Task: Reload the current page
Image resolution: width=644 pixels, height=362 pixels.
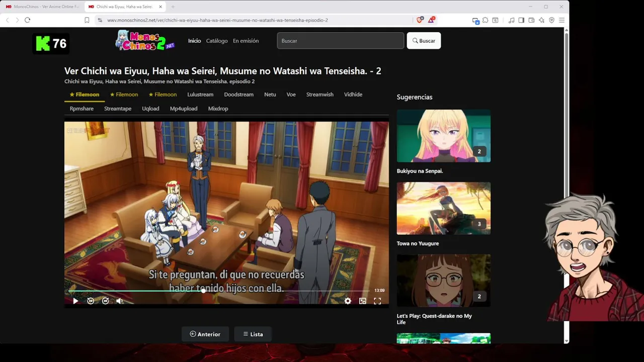Action: pyautogui.click(x=27, y=20)
